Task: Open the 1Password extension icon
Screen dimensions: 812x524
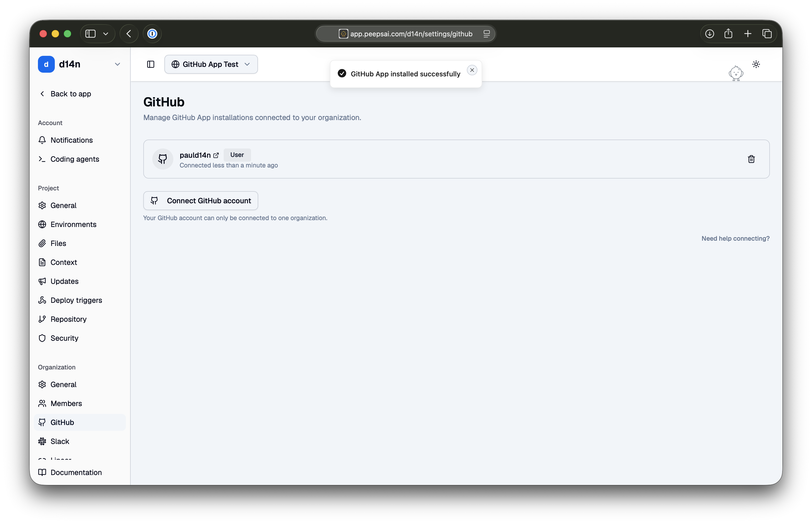Action: click(152, 34)
